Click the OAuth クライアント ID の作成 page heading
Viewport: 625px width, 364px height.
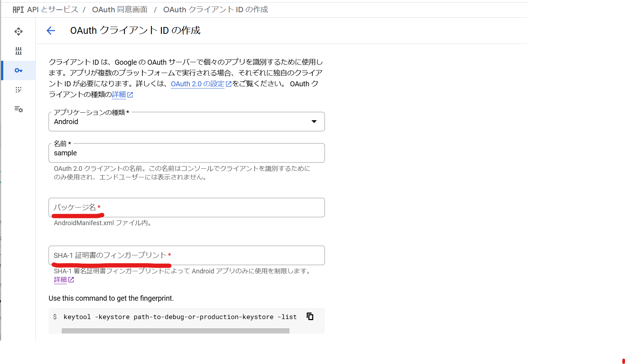point(135,31)
